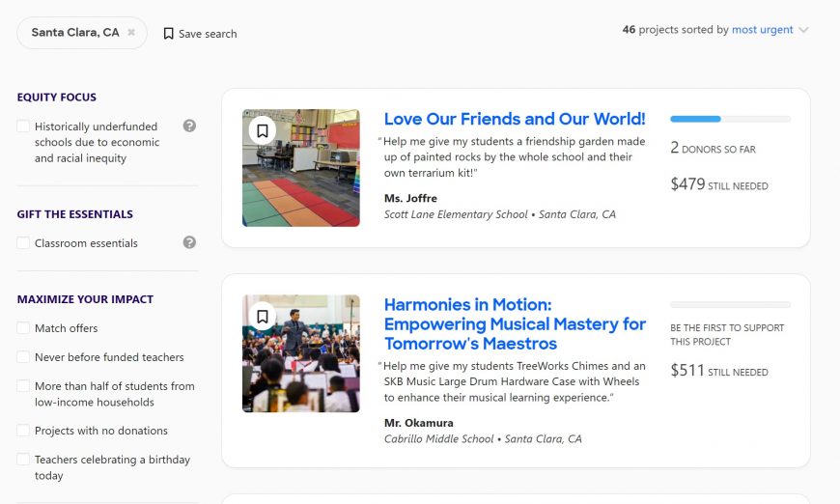Click 2 donors so far text
This screenshot has height=504, width=840.
713,148
